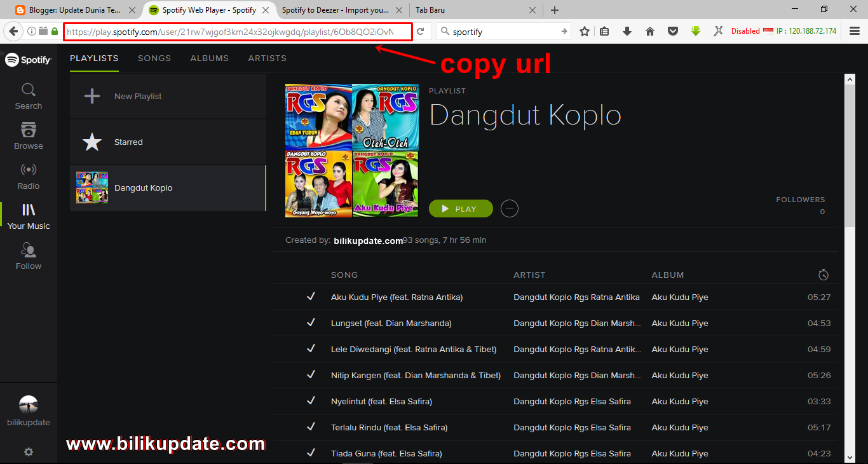Toggle checkmark for Lungset song
Viewport: 868px width, 464px height.
(311, 323)
